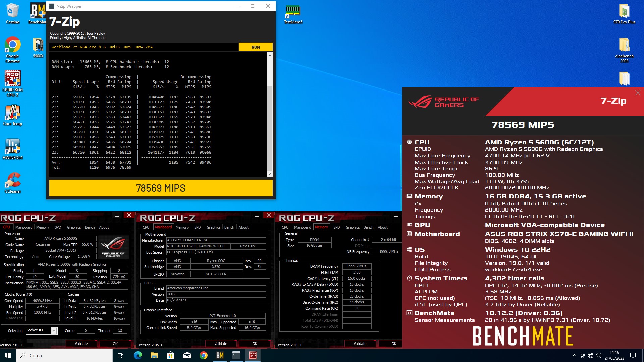Open Microsoft Store from taskbar

pos(170,355)
